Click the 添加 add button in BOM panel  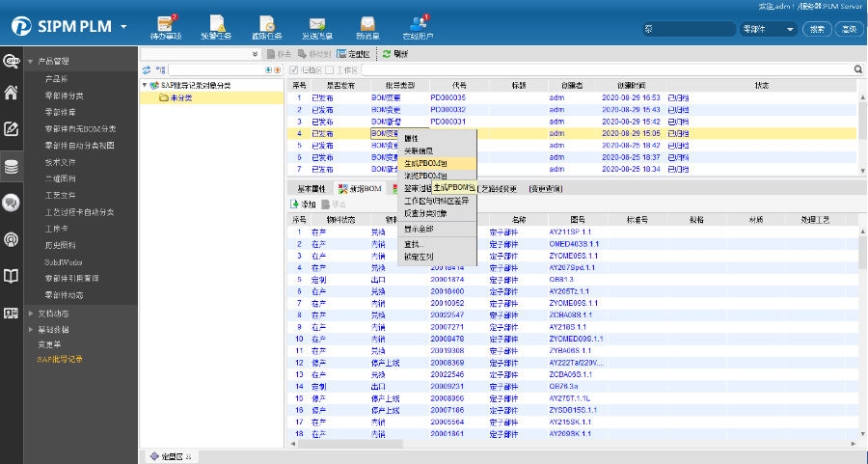coord(303,205)
